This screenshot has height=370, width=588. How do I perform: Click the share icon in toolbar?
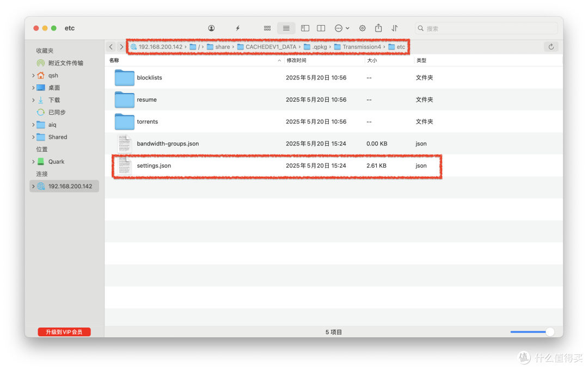click(x=379, y=28)
